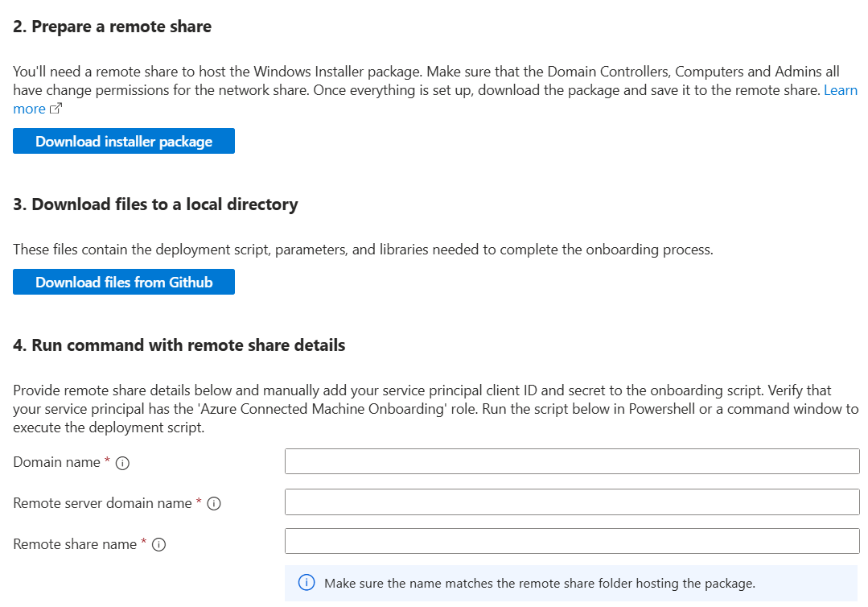Viewport: 868px width, 607px height.
Task: Click the external link icon beside Learn more
Action: (x=56, y=109)
